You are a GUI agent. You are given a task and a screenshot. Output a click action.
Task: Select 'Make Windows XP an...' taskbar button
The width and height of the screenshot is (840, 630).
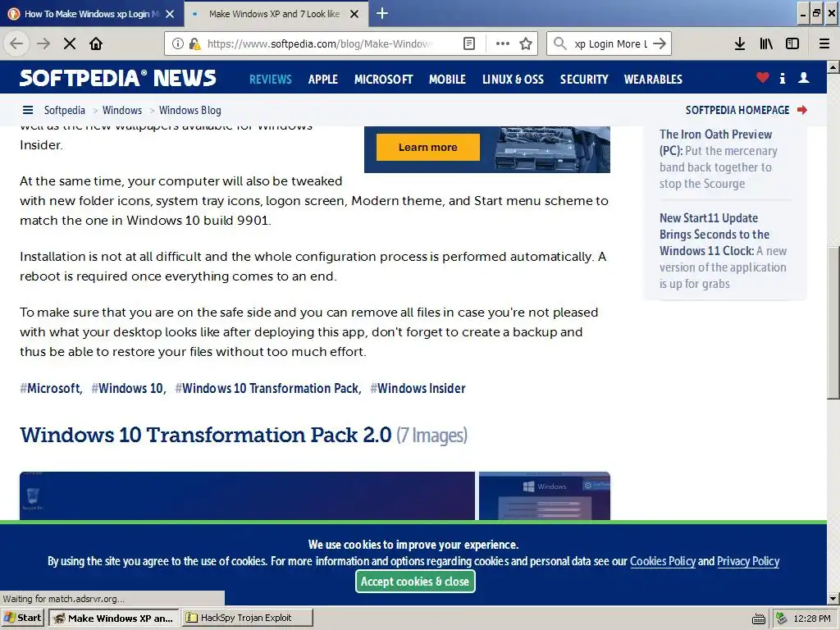113,618
